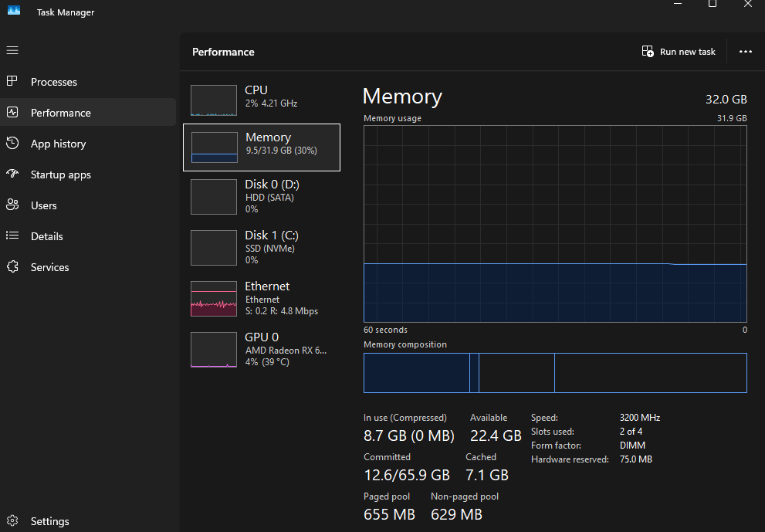Click the Memory usage graph

click(555, 223)
